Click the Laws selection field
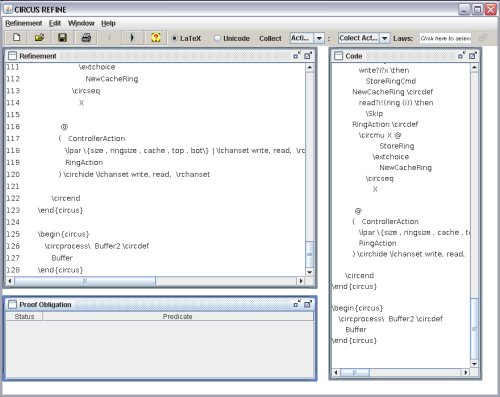The width and height of the screenshot is (500, 397). point(445,38)
